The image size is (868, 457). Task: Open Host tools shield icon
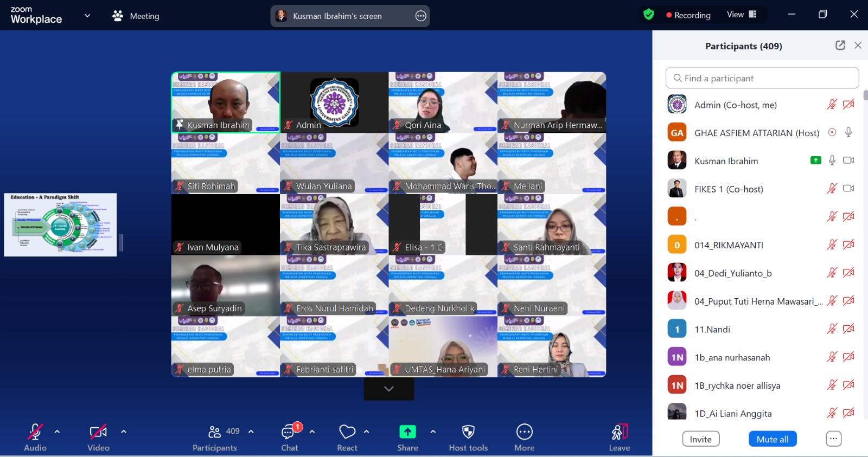468,432
